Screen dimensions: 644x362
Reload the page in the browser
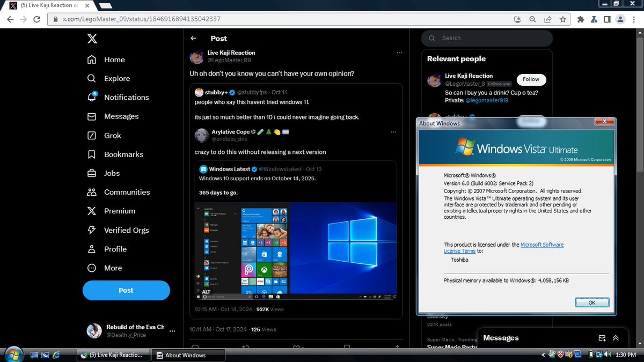pos(37,19)
